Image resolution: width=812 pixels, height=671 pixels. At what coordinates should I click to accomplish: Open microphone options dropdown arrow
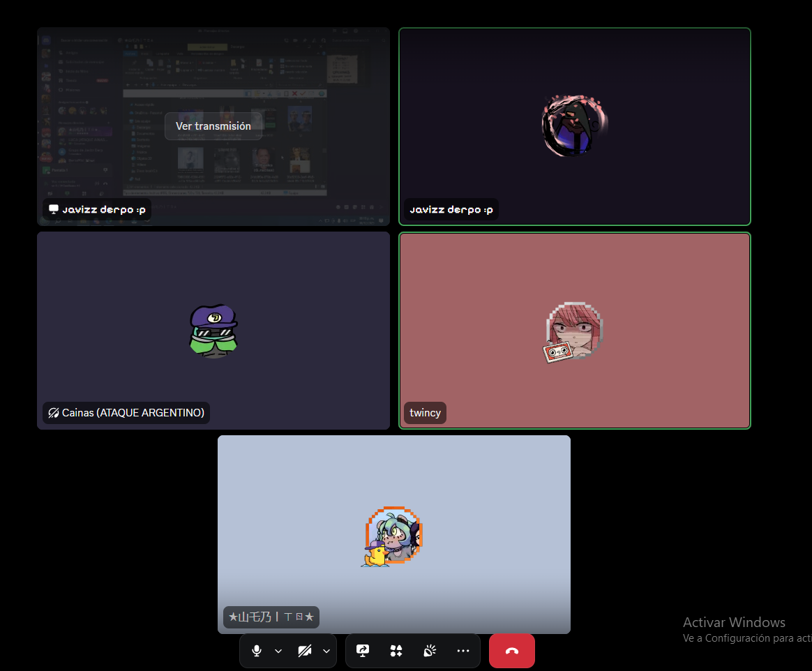(x=278, y=651)
